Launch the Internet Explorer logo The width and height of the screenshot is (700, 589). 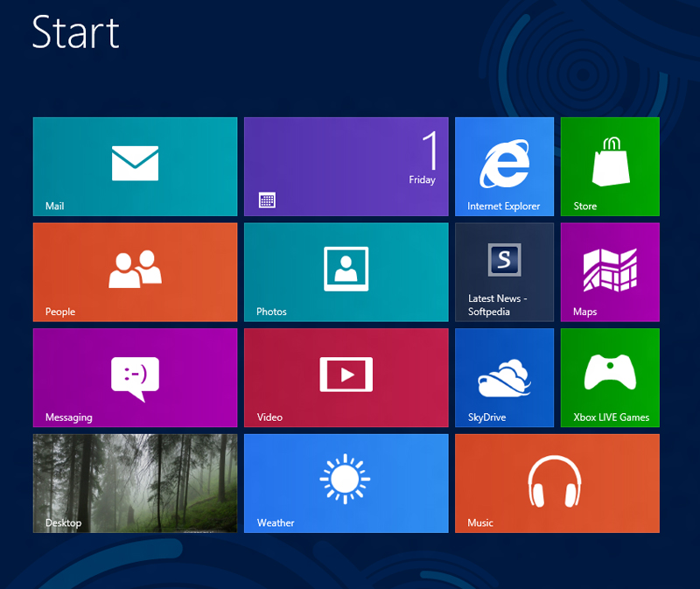pos(505,164)
